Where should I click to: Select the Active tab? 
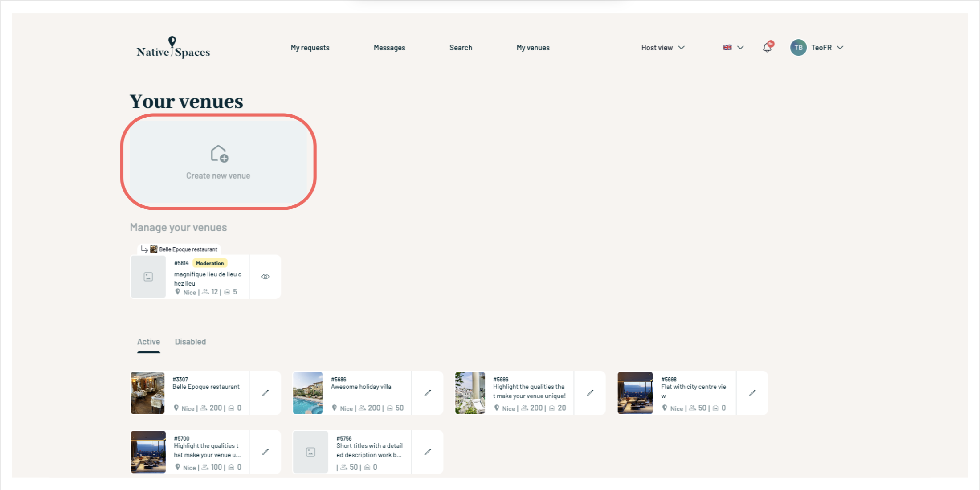[148, 342]
